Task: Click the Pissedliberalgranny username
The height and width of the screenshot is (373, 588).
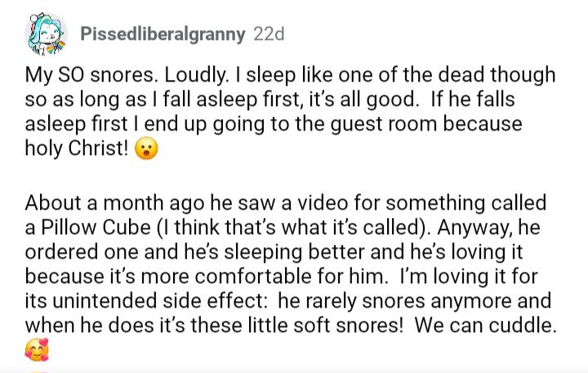Action: tap(163, 35)
